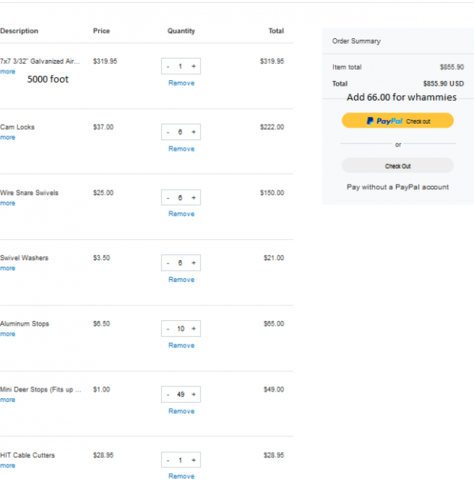Remove Mini Deer Stops from cart

point(181,411)
